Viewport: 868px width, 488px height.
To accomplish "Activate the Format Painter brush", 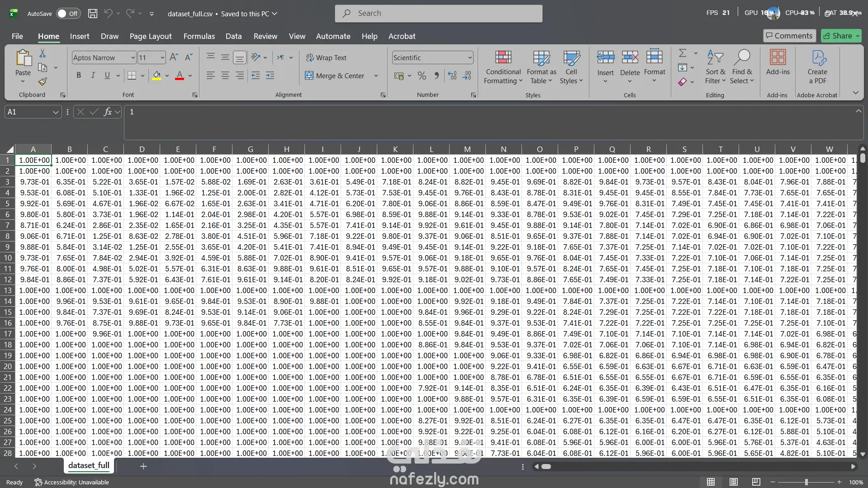I will click(43, 82).
